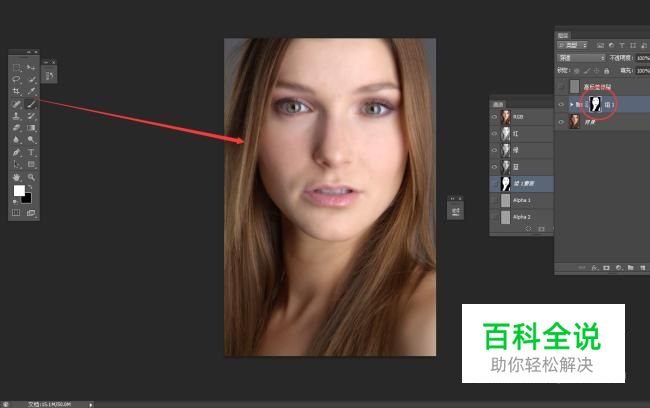Image resolution: width=650 pixels, height=408 pixels.
Task: Toggle visibility of Red channel (红)
Action: tap(494, 134)
